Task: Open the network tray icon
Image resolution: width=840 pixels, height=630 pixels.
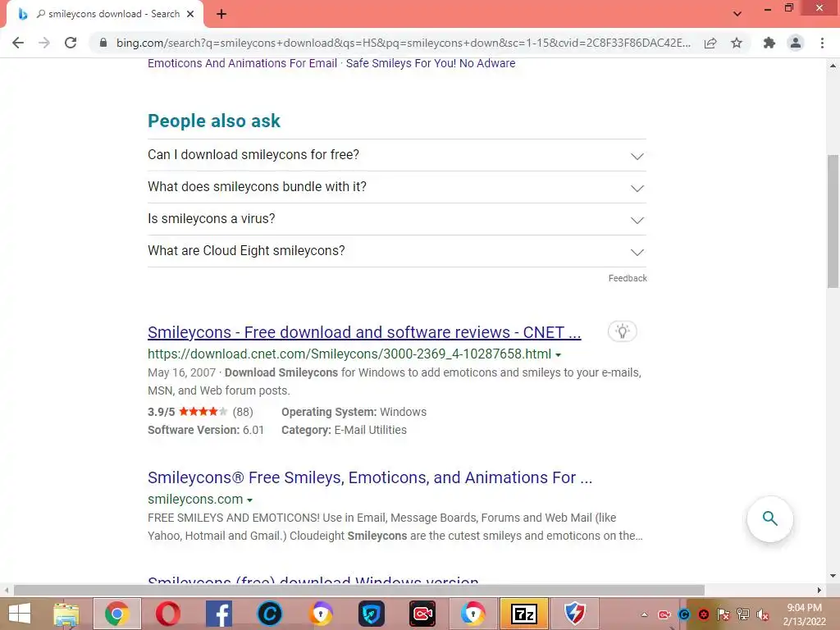Action: (743, 614)
